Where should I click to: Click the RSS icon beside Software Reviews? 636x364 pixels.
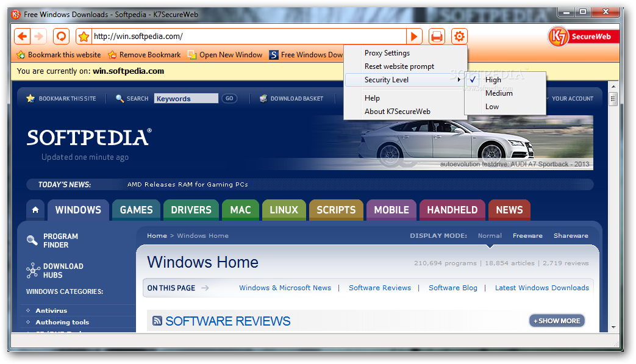coord(157,321)
